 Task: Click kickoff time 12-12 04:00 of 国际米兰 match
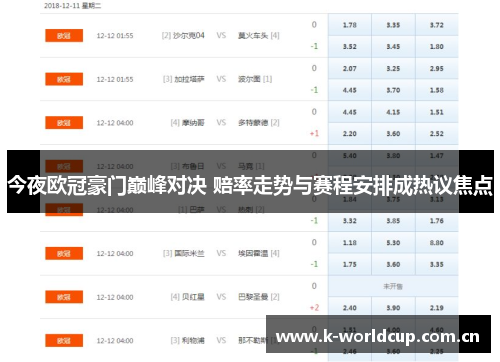coord(115,254)
